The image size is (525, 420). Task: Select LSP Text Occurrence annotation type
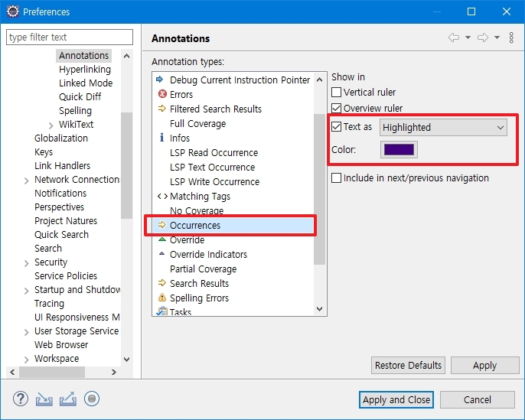pos(212,167)
